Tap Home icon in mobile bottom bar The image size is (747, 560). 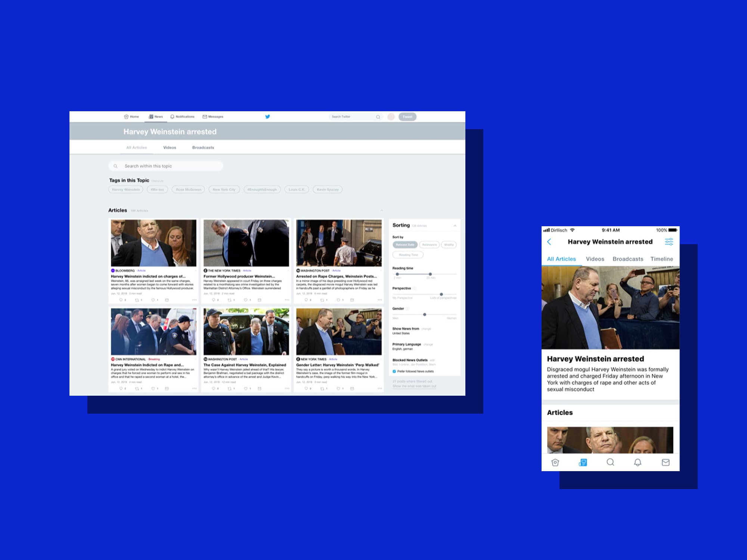click(555, 463)
